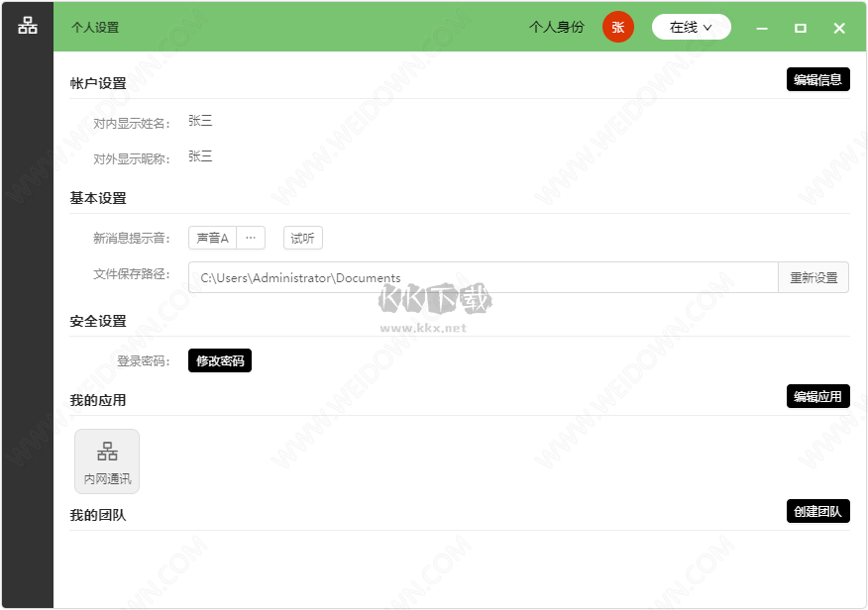Open the 在线 status dropdown
This screenshot has width=868, height=610.
[691, 27]
